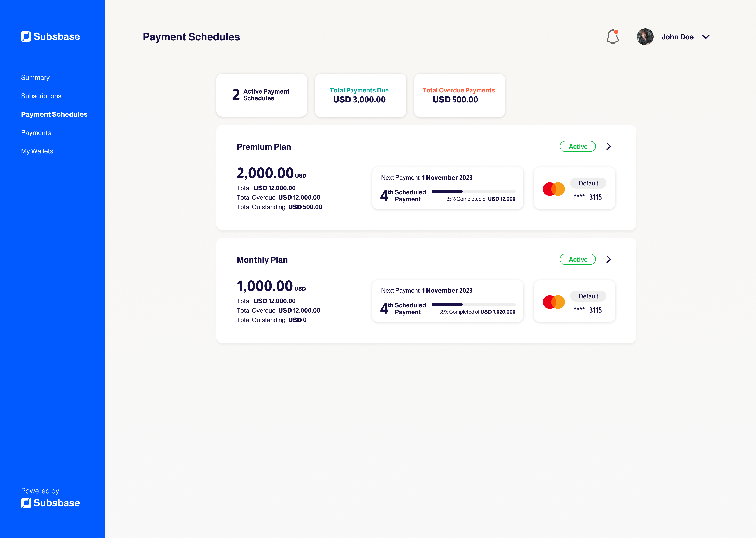
Task: Click Total Outstanding USD 500.00 text
Action: click(x=279, y=207)
